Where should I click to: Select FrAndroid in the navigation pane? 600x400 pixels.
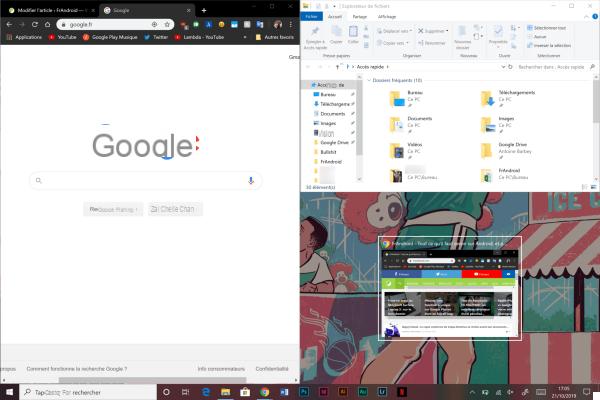(x=331, y=162)
